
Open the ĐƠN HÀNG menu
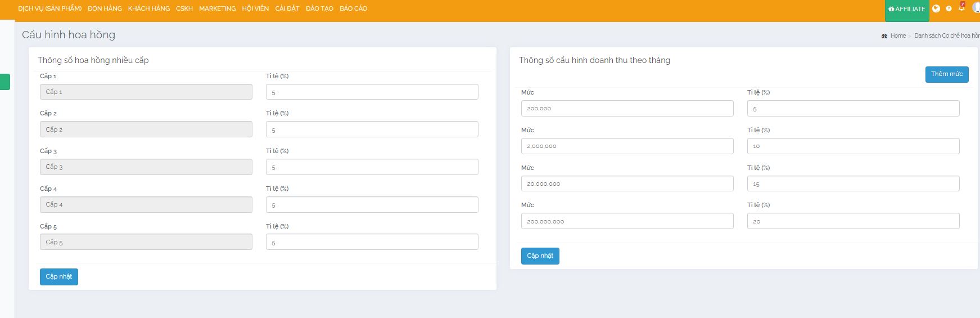(105, 8)
